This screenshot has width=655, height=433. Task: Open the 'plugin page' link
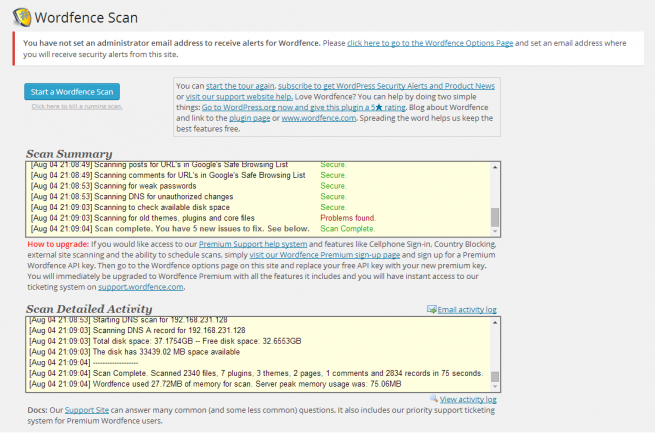(250, 118)
